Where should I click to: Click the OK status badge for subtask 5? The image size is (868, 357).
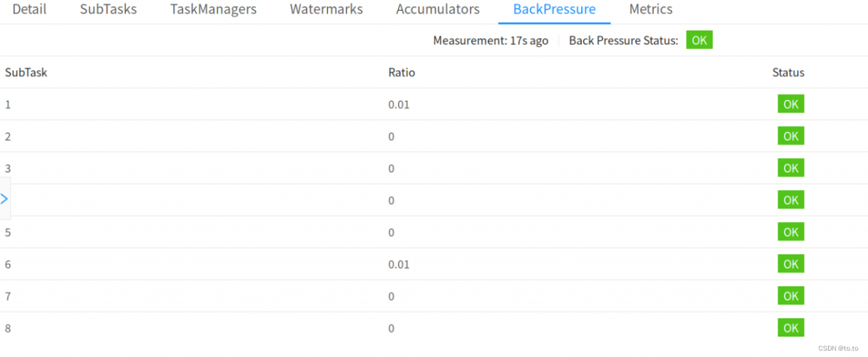(791, 231)
